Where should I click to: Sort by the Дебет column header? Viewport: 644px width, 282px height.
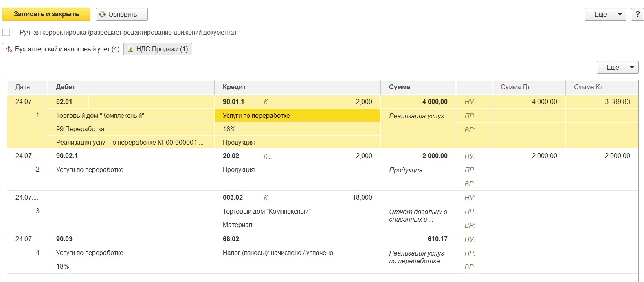point(66,87)
